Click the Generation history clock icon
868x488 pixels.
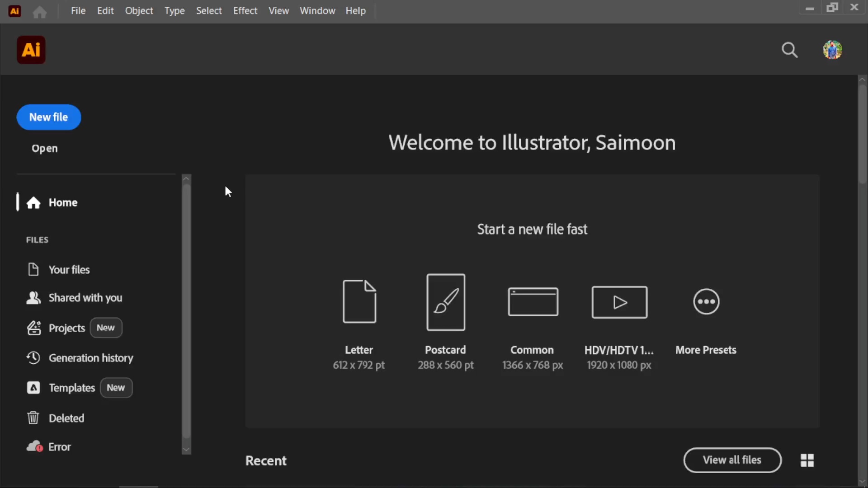point(33,358)
